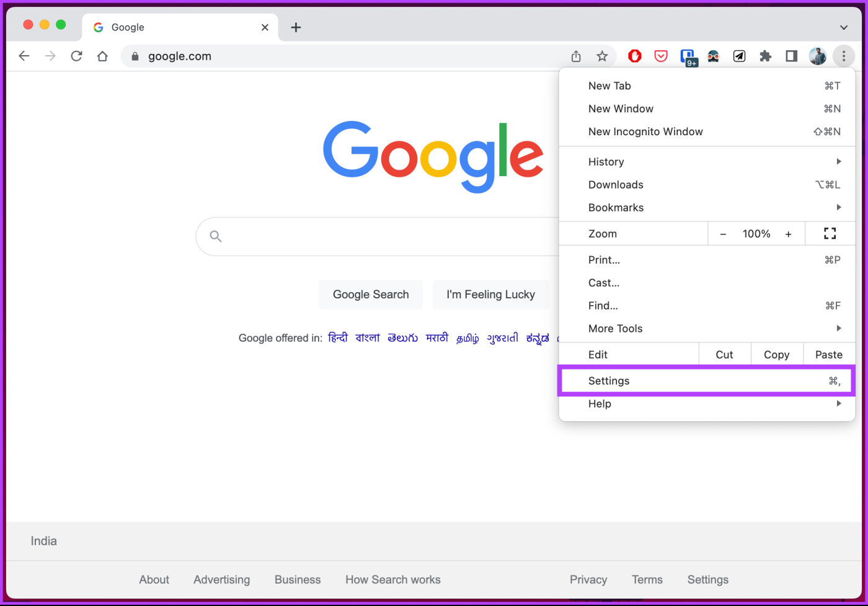Click the reload page icon

click(76, 56)
